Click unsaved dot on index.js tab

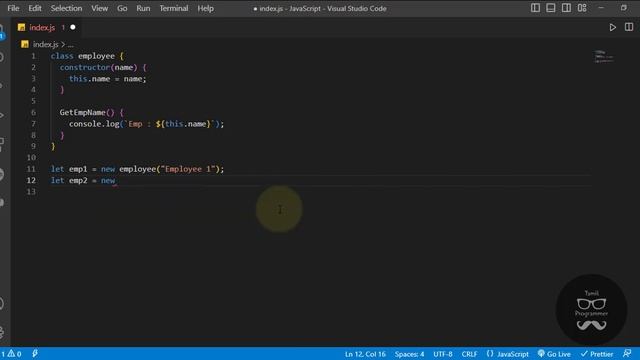(73, 27)
